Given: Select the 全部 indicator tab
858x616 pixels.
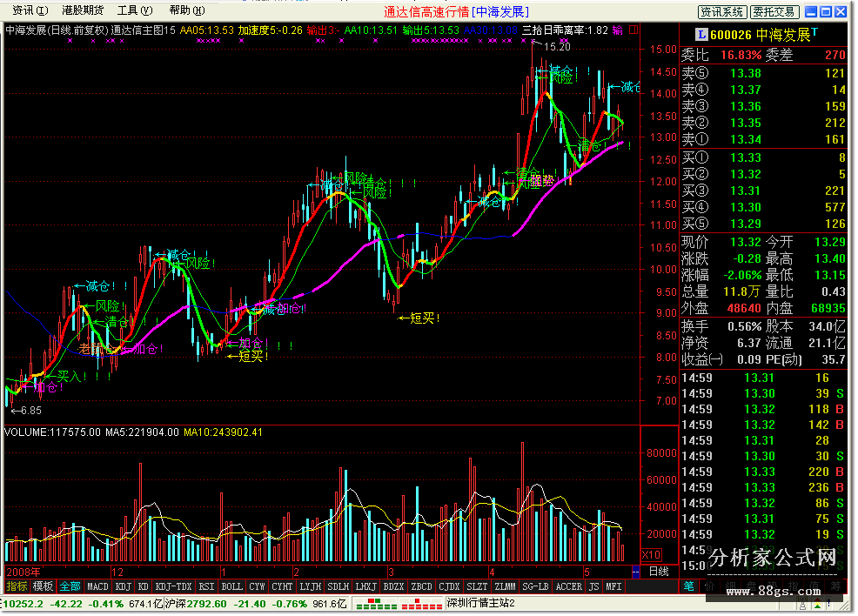Looking at the screenshot, I should click(x=70, y=586).
